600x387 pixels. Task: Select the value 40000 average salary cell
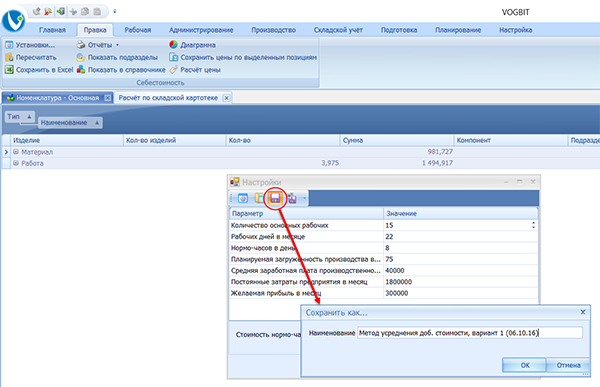pos(461,271)
